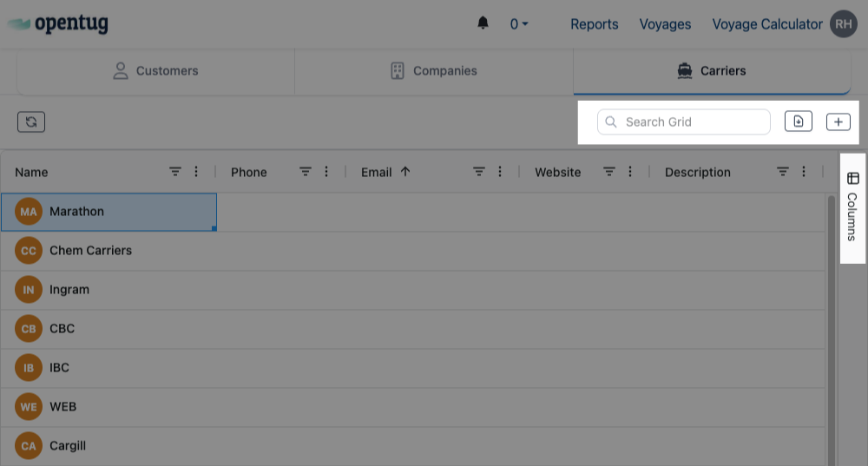Open the Name column options menu
The width and height of the screenshot is (868, 466).
[196, 172]
